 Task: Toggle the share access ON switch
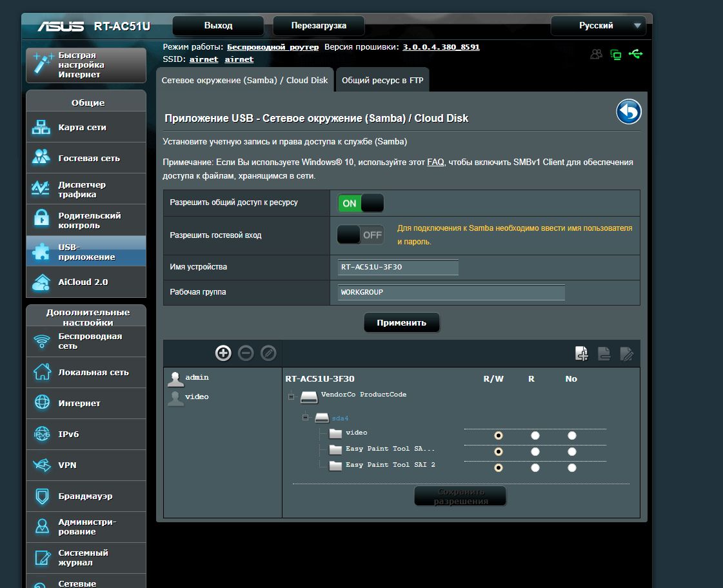[361, 203]
